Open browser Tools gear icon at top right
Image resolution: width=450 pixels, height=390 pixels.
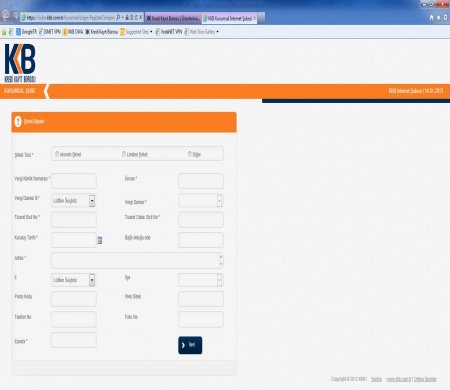pyautogui.click(x=446, y=17)
